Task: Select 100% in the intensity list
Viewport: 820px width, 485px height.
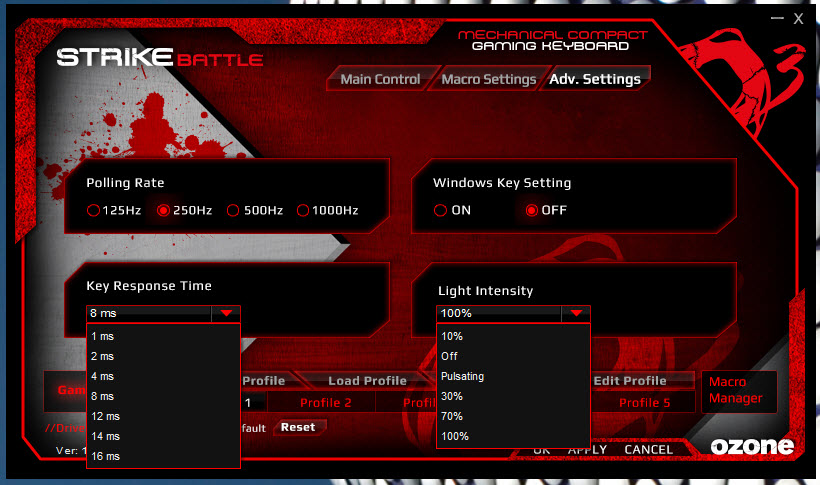Action: pyautogui.click(x=514, y=436)
